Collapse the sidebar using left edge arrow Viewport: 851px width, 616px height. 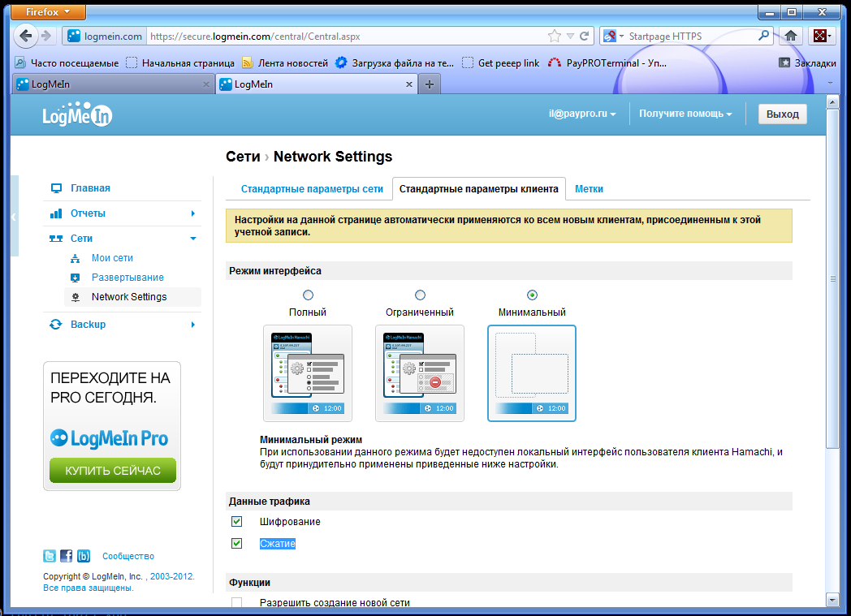coord(13,217)
